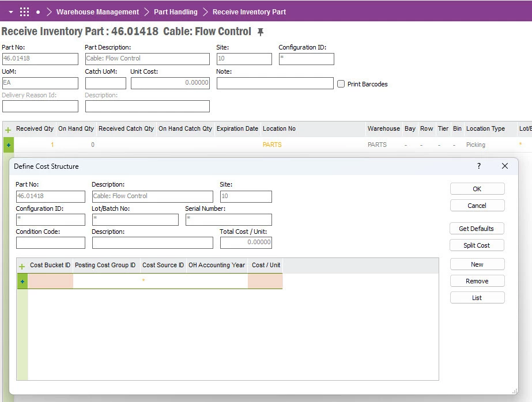
Task: Add new row with Received Qty header plus
Action: pyautogui.click(x=8, y=130)
